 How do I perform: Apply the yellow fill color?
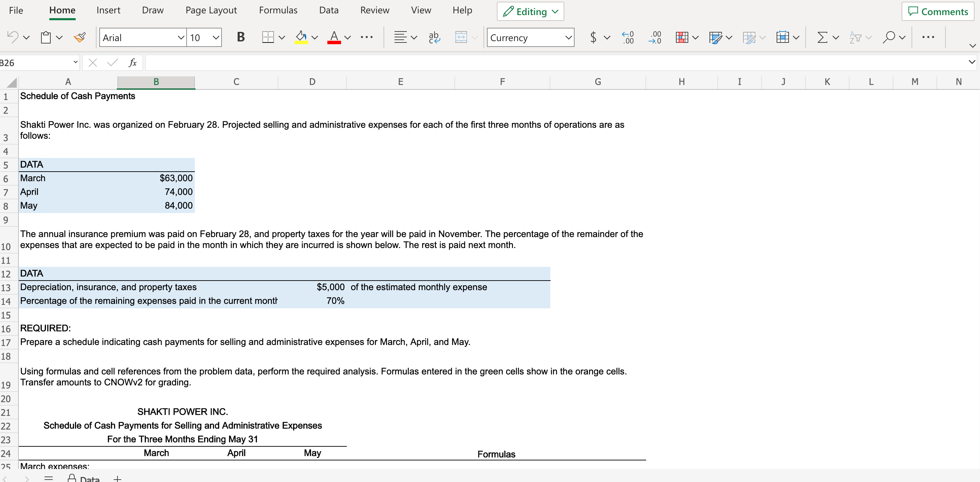point(301,37)
